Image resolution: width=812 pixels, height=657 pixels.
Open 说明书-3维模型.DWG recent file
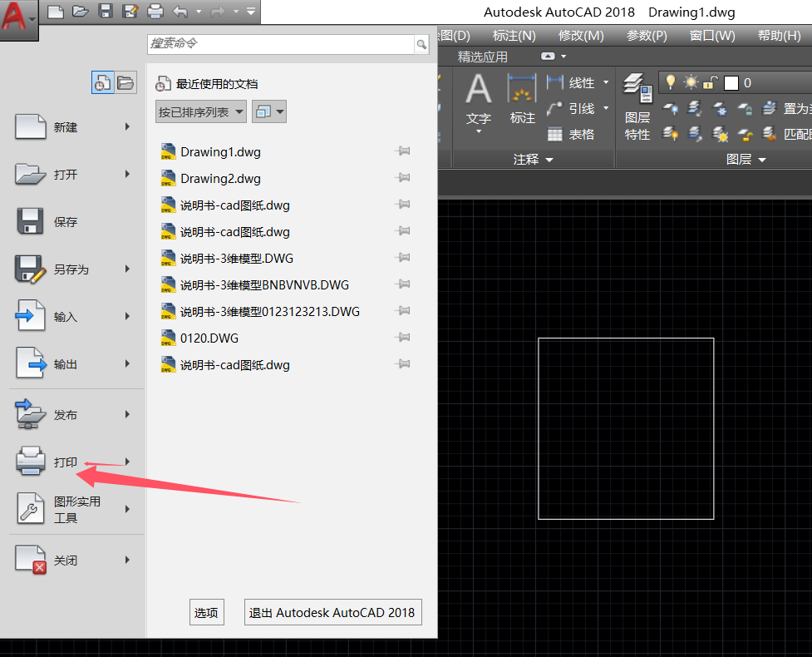click(236, 258)
